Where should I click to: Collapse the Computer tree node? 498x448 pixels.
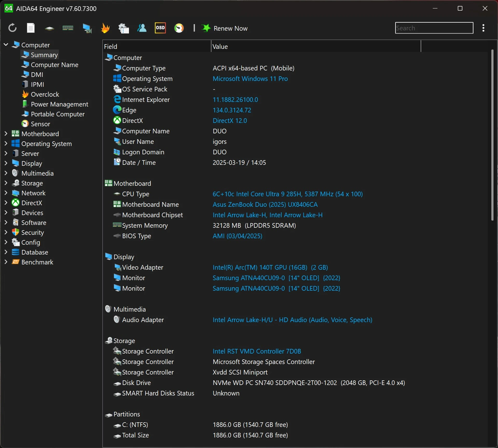click(6, 45)
